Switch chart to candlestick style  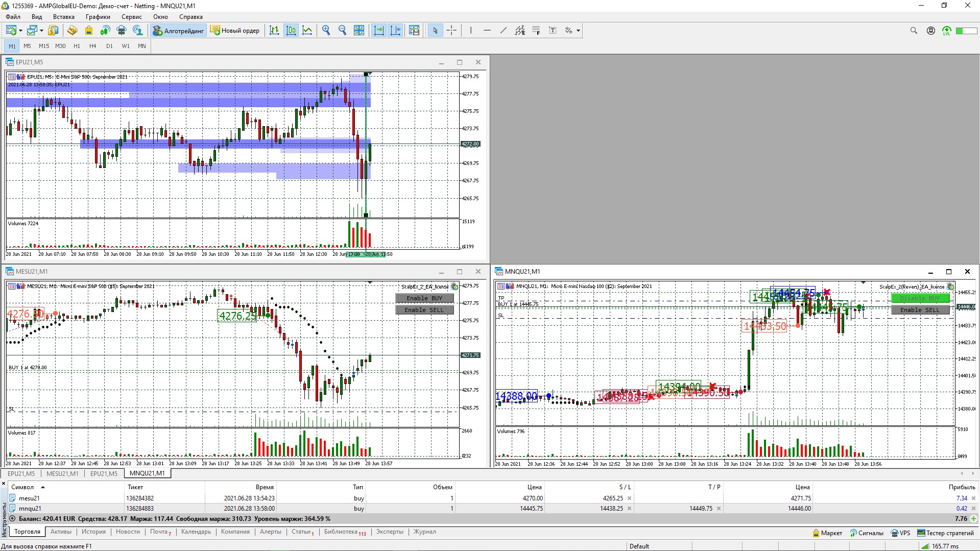tap(291, 31)
